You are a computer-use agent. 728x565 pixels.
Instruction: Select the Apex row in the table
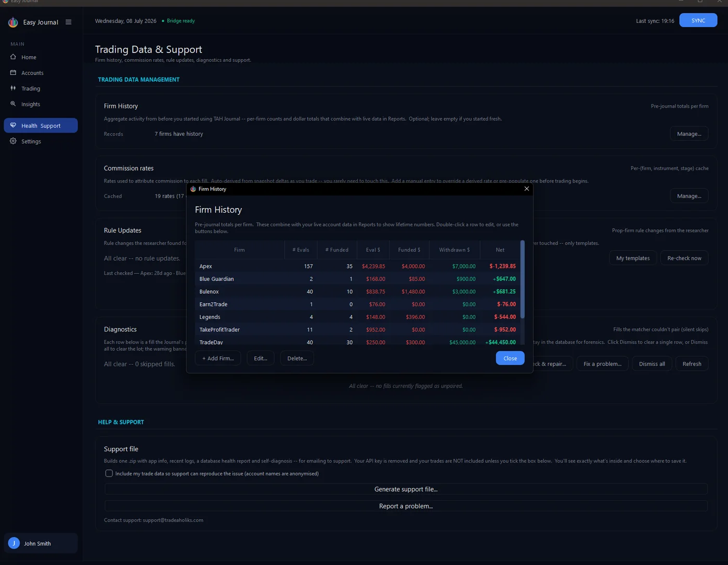(357, 266)
